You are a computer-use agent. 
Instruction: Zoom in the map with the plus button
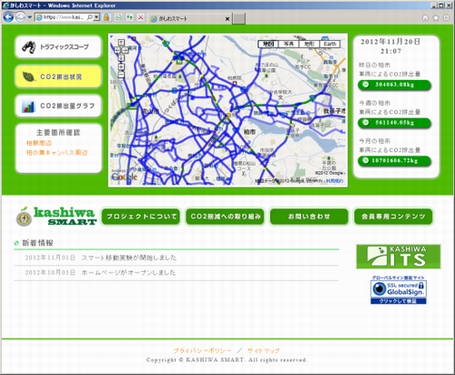(x=121, y=67)
